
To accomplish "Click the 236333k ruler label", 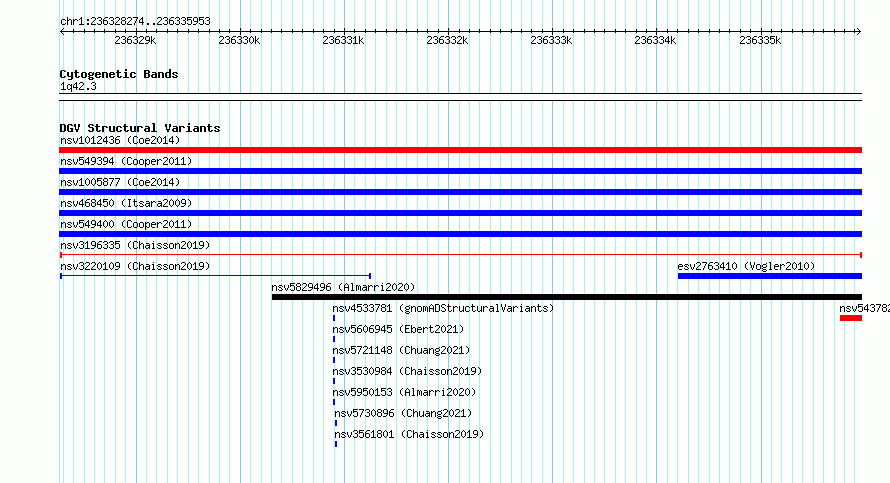I will tap(551, 40).
